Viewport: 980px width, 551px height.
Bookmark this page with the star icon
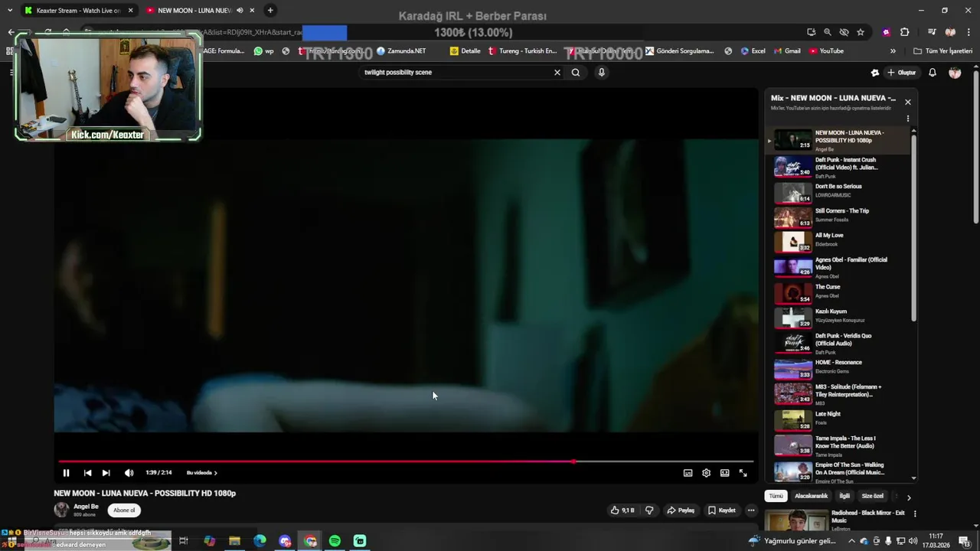(861, 32)
